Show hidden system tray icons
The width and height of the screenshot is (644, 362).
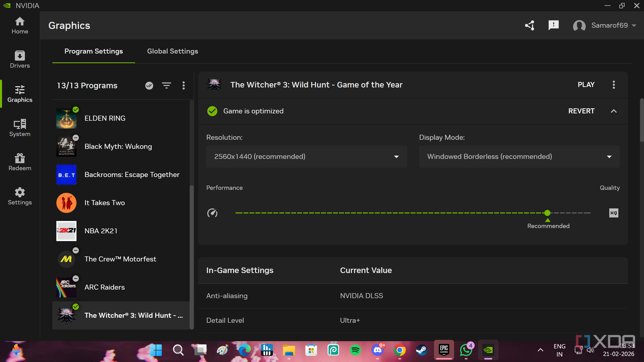(540, 350)
